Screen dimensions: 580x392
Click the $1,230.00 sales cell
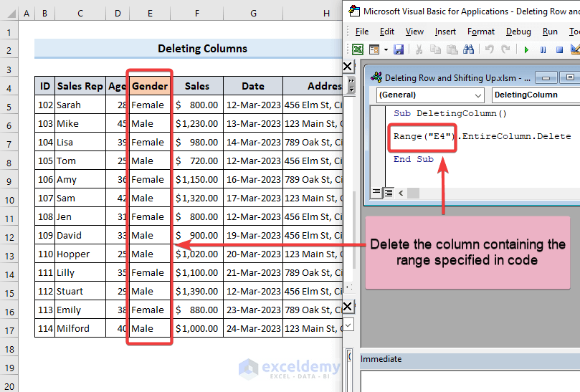pos(196,123)
